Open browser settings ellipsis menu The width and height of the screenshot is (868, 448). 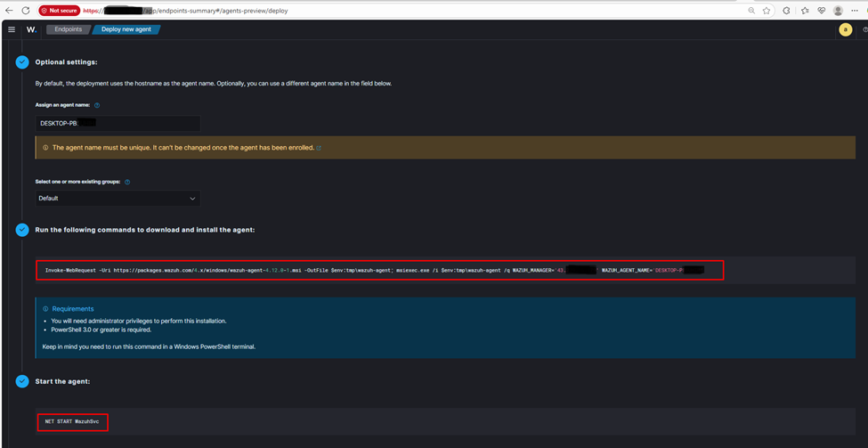[x=856, y=11]
